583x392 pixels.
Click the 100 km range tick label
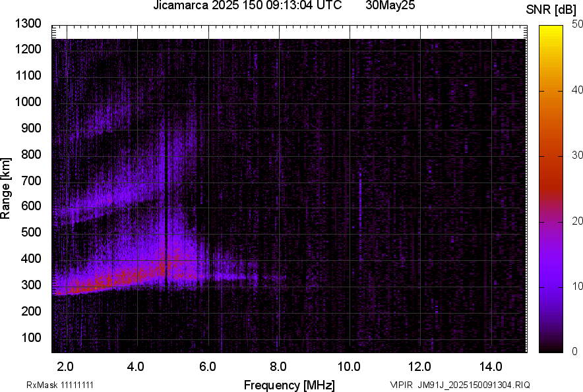coord(31,337)
